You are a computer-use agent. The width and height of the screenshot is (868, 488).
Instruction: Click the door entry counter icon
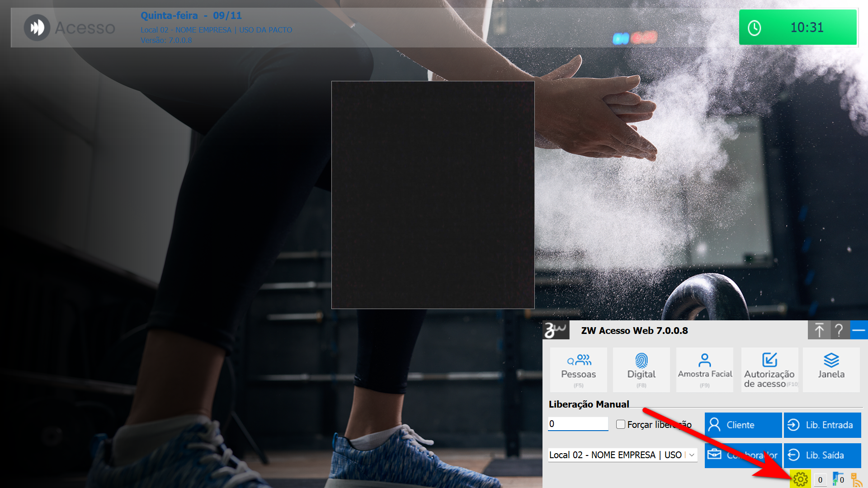click(837, 479)
